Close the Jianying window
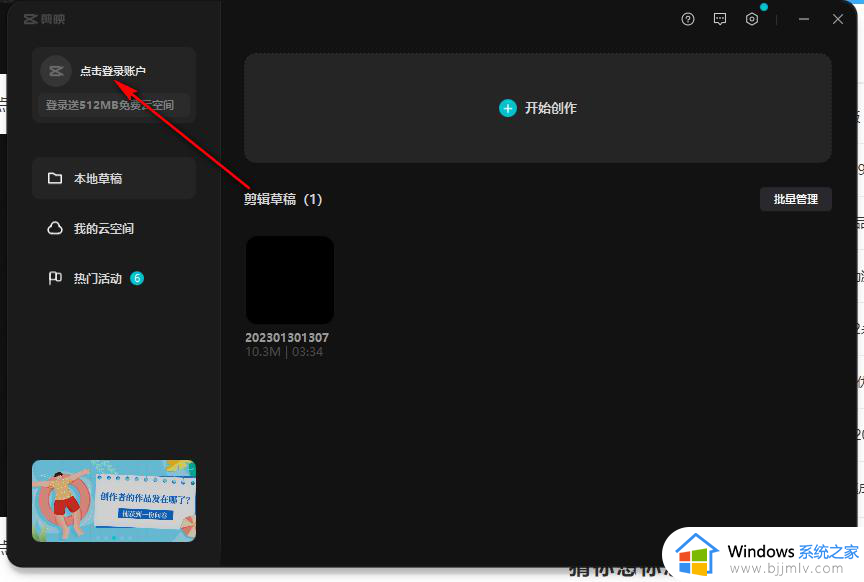Screen dimensions: 864x582 pos(838,19)
